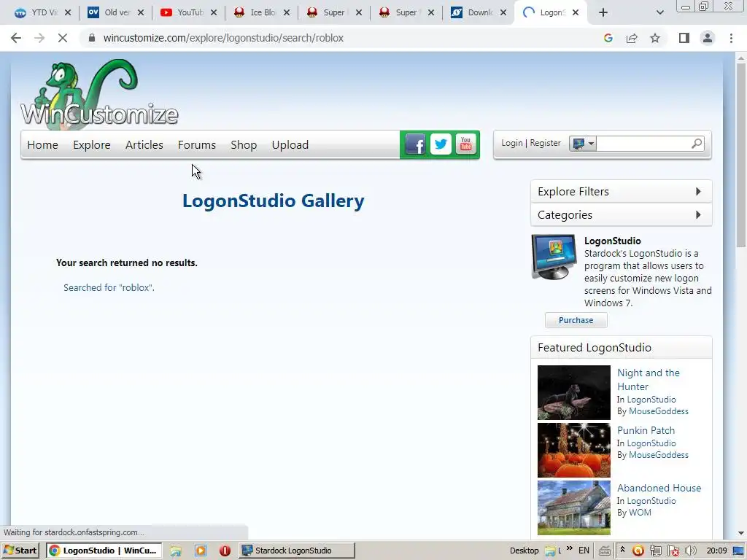Viewport: 747px width, 560px height.
Task: Bookmark this page with the star icon
Action: coord(655,38)
